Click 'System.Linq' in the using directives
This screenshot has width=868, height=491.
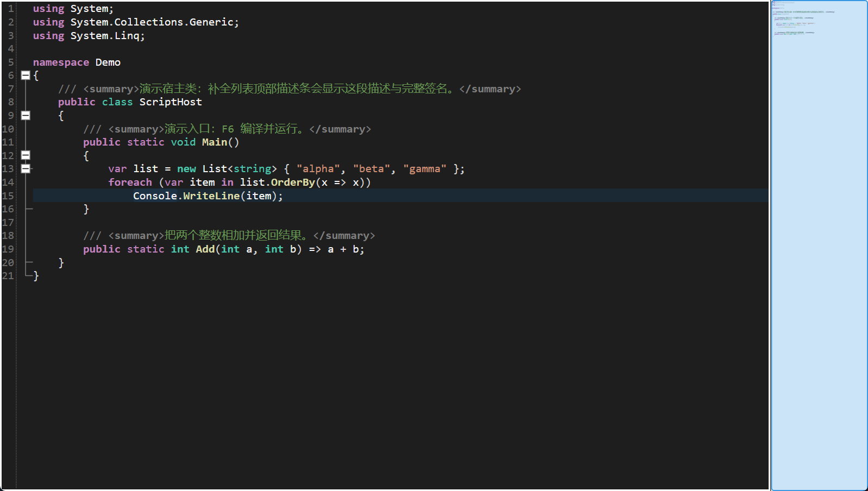(105, 36)
